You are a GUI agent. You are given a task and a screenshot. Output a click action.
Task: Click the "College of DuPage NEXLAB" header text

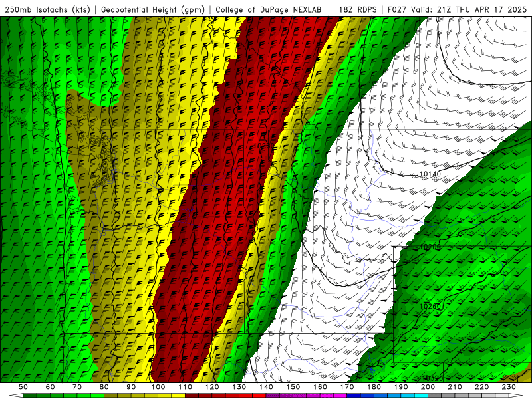(x=269, y=9)
